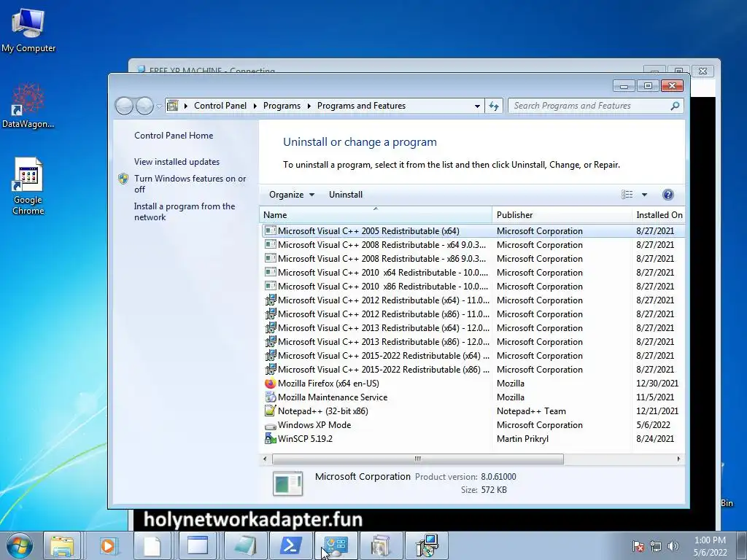Viewport: 747px width, 560px height.
Task: Open the network computers taskbar icon
Action: tap(427, 545)
